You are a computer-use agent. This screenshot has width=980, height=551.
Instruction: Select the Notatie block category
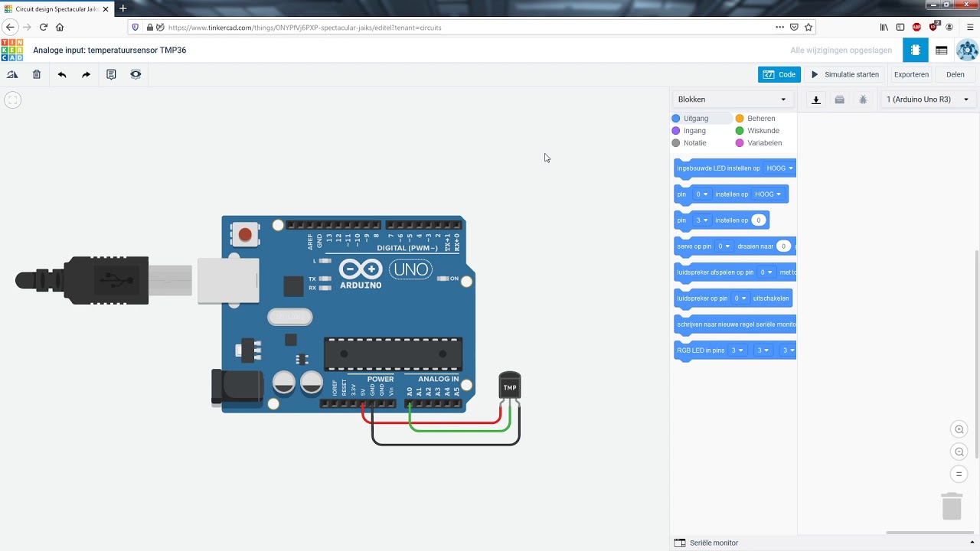click(689, 143)
